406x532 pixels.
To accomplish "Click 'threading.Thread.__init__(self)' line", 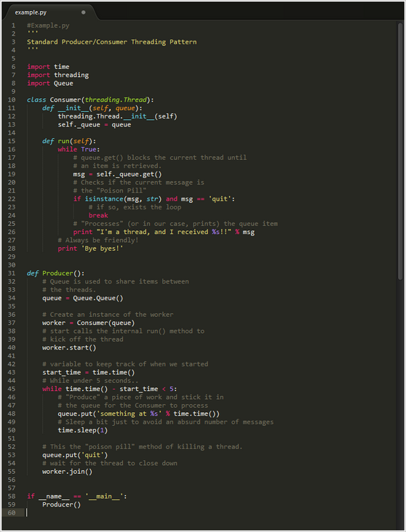I will coord(118,116).
